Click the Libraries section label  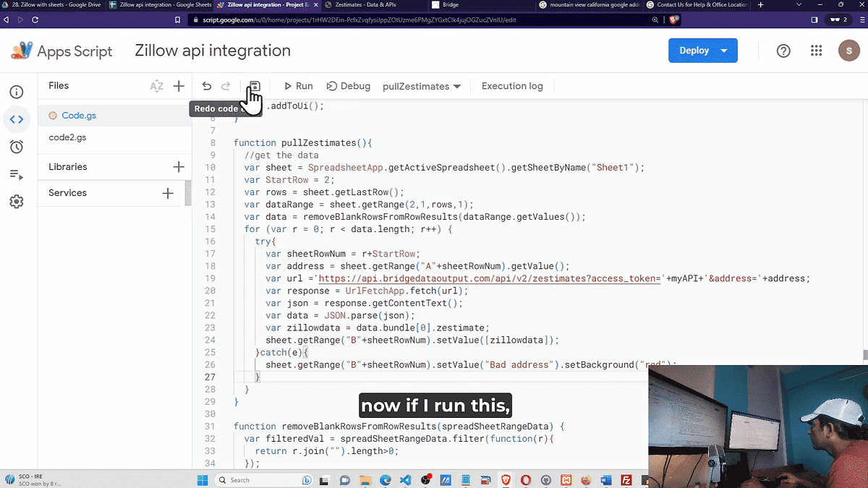click(x=68, y=167)
